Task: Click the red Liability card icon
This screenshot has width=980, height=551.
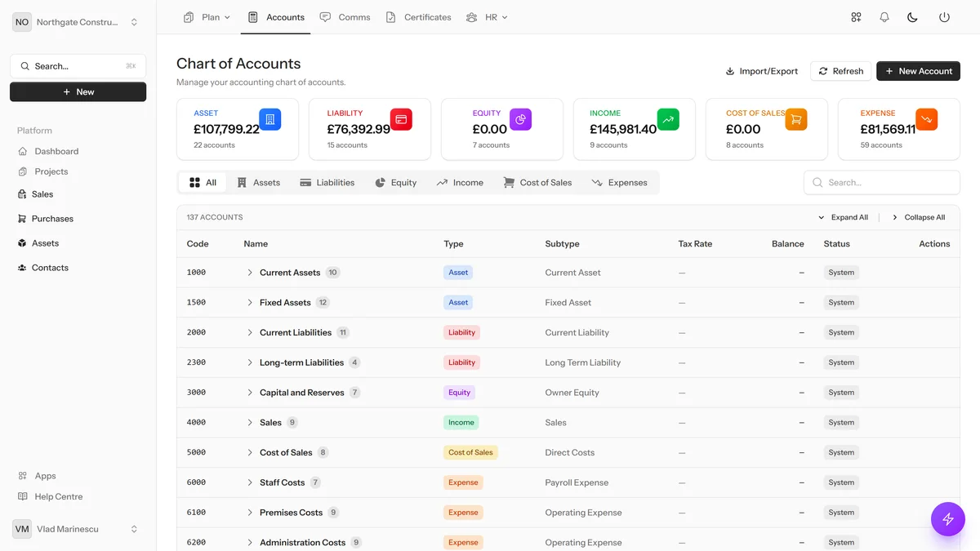Action: click(x=401, y=120)
